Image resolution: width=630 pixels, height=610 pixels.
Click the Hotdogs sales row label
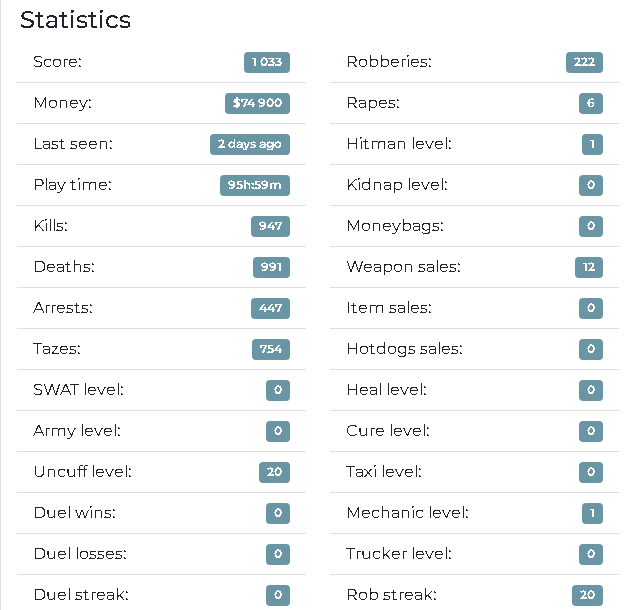point(405,349)
